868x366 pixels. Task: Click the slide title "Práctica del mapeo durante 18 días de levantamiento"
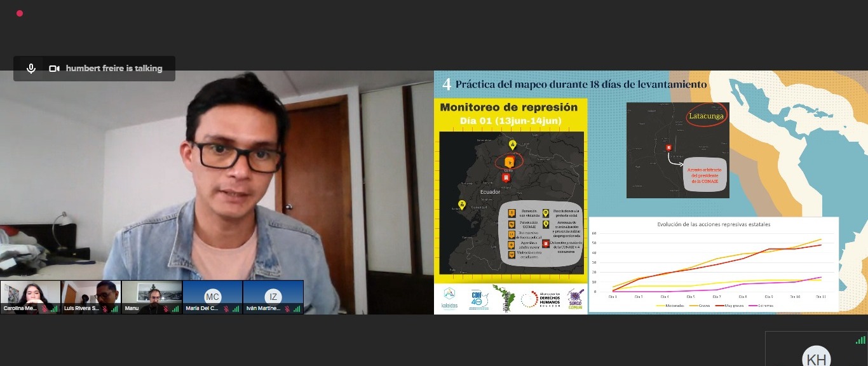[581, 84]
